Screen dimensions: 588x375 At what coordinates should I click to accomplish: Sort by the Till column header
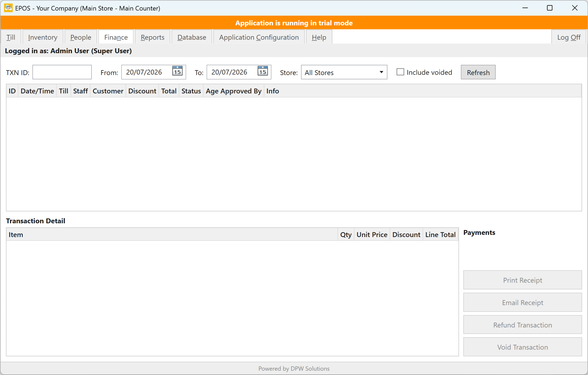(63, 91)
